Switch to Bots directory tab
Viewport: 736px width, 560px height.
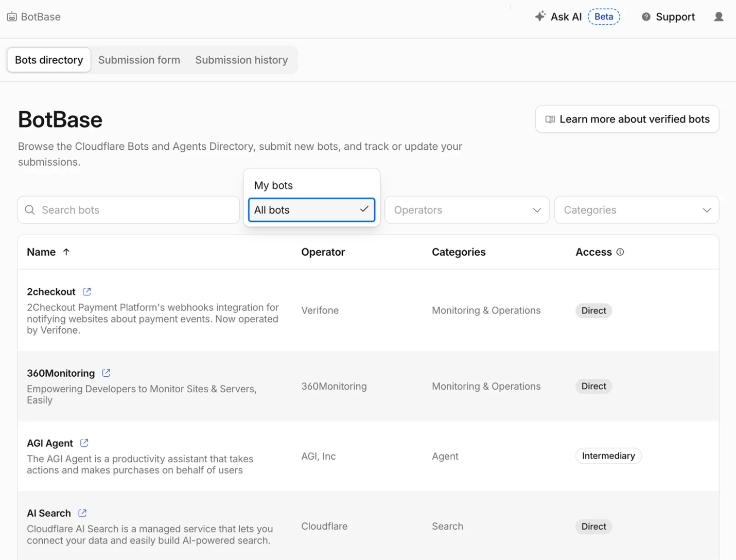pos(49,60)
